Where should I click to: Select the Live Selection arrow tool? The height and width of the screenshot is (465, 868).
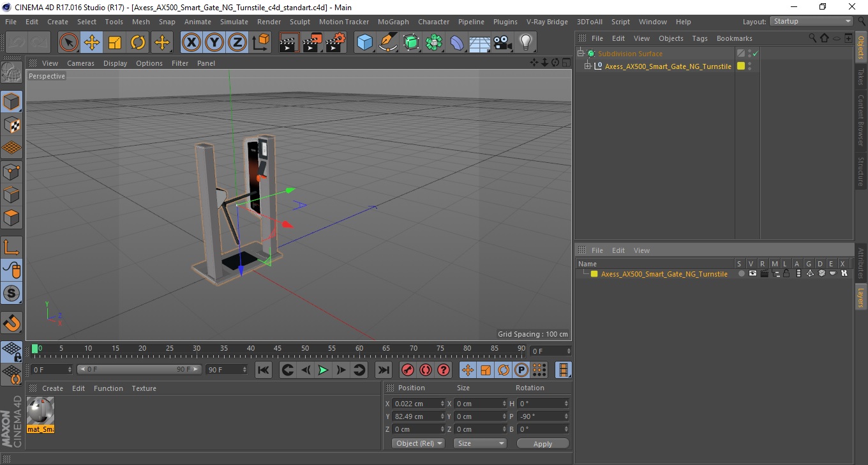coord(69,43)
